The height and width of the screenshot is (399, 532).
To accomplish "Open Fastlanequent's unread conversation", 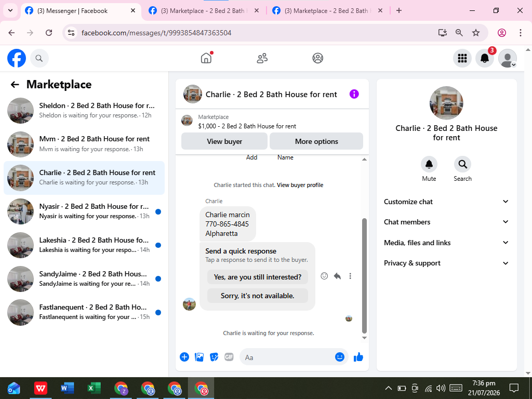I will coord(84,312).
